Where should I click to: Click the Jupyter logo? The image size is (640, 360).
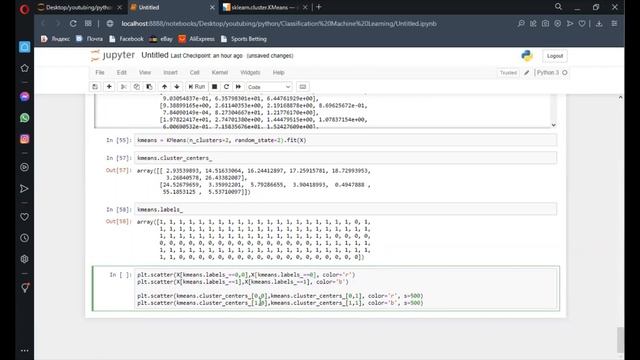[113, 55]
